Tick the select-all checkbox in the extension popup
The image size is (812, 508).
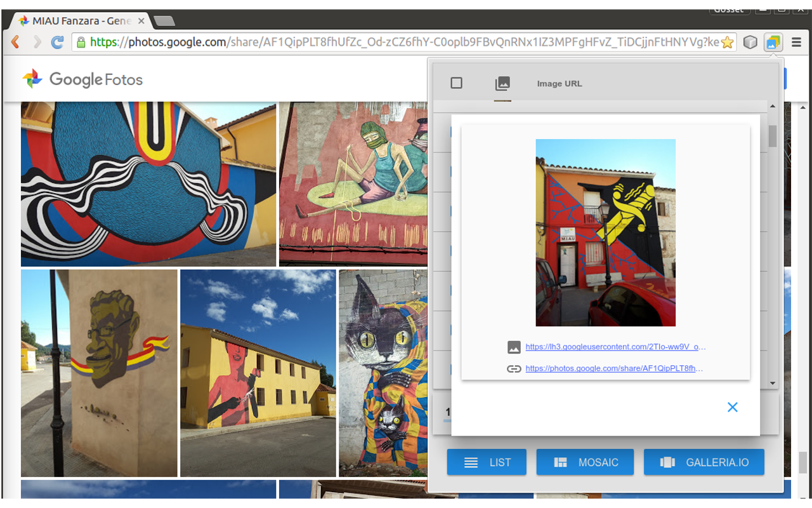456,83
